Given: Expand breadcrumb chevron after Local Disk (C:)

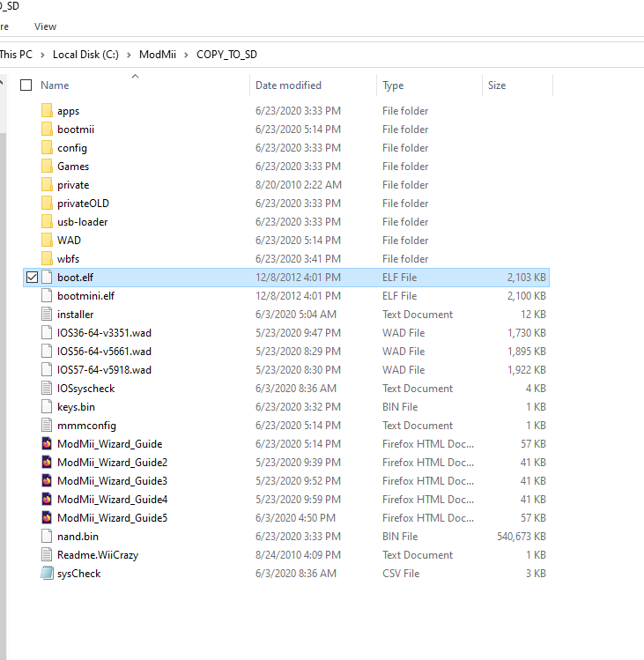Looking at the screenshot, I should (x=129, y=55).
